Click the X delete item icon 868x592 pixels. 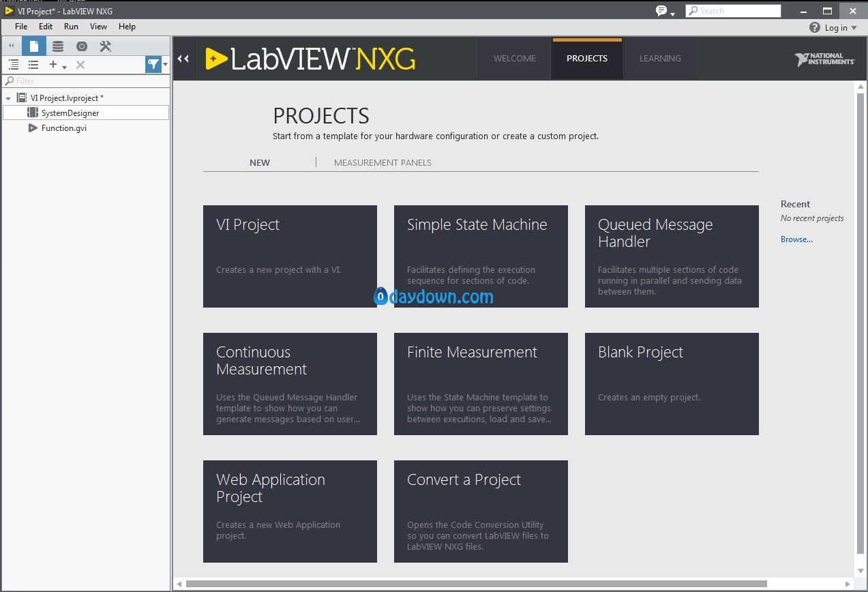[80, 65]
